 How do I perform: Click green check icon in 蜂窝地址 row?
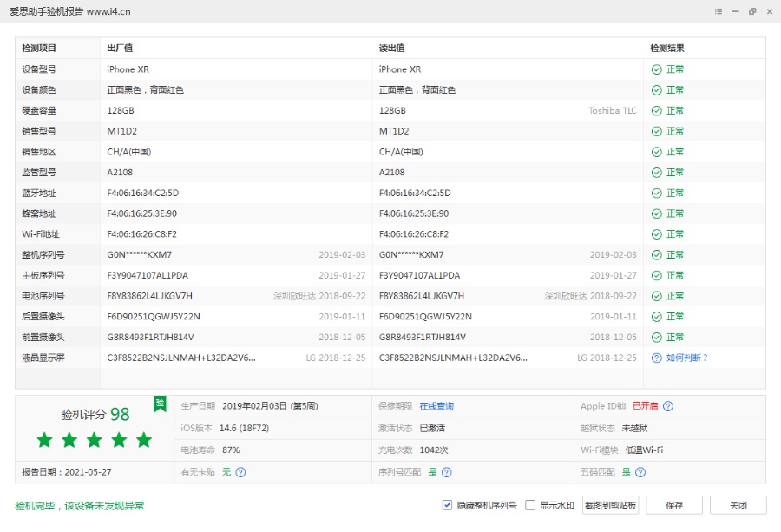[x=657, y=213]
